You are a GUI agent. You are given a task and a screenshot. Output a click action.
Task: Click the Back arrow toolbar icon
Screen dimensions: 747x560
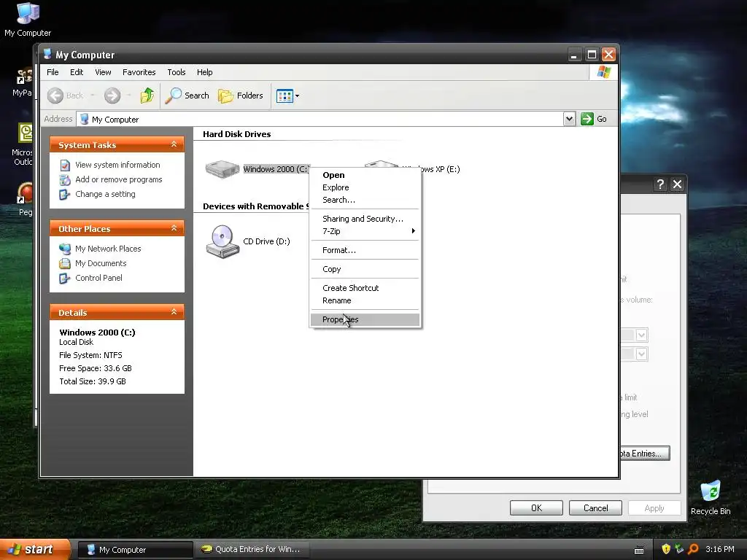pos(55,96)
